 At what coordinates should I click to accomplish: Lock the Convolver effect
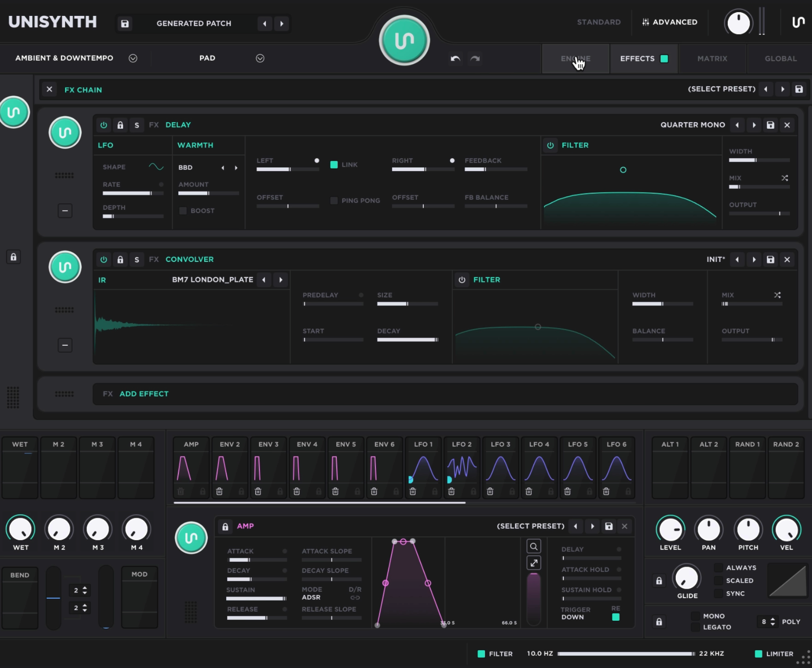click(x=120, y=260)
